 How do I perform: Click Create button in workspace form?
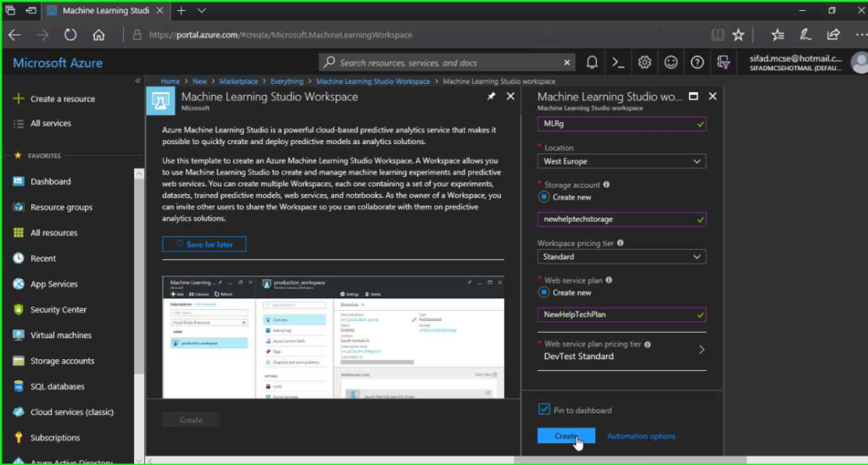(x=566, y=435)
